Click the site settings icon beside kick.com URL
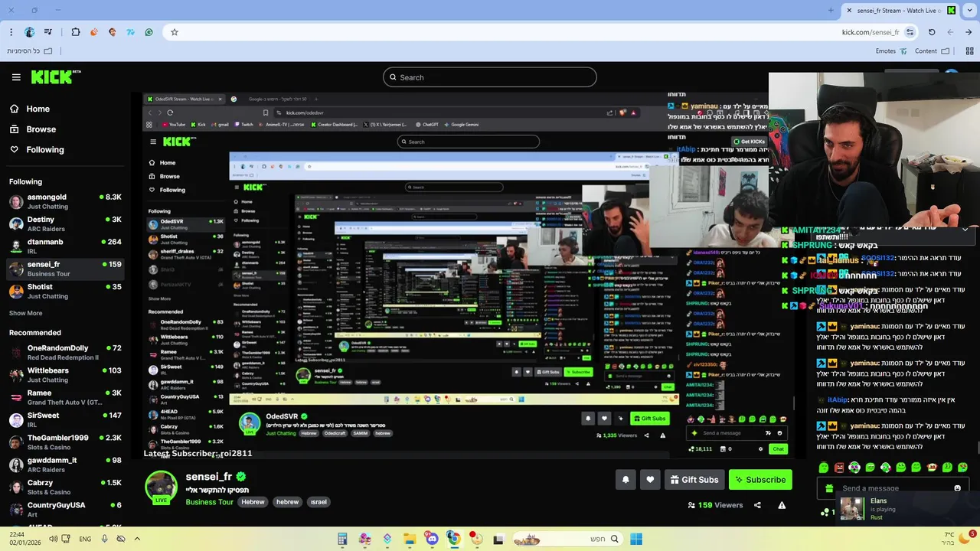Screen dimensions: 980x551 (910, 32)
